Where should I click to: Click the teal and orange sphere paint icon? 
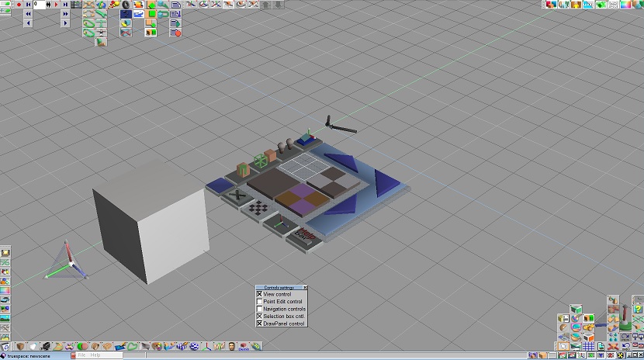(x=576, y=337)
